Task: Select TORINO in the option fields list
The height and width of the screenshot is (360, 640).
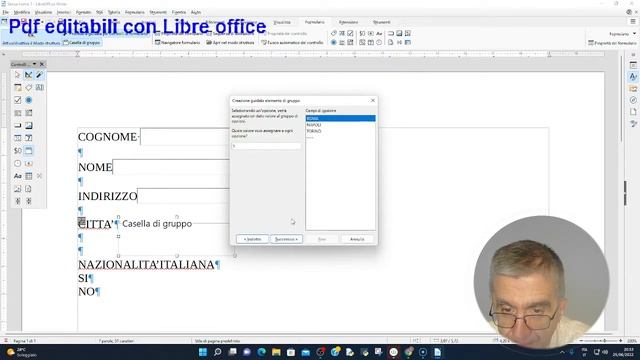Action: pyautogui.click(x=340, y=131)
